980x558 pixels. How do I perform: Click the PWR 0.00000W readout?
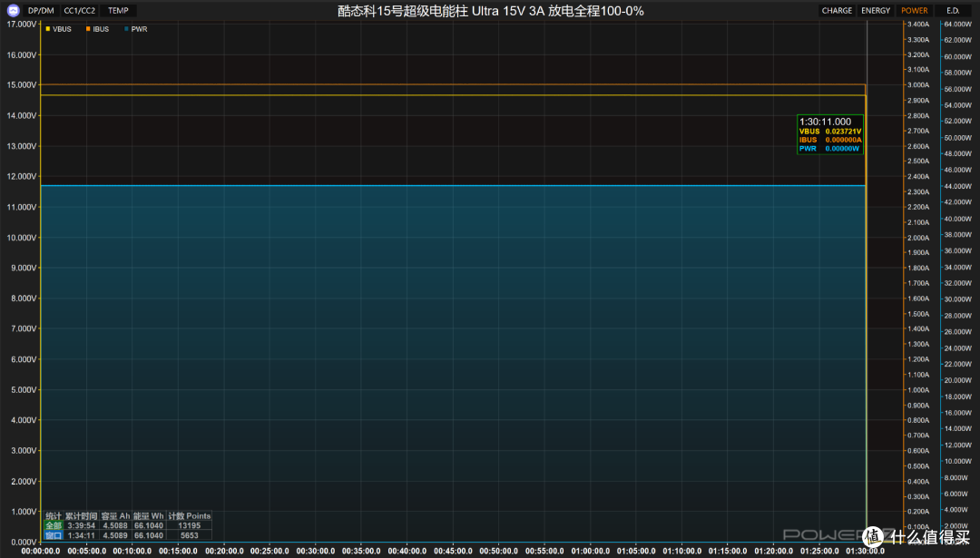[829, 149]
